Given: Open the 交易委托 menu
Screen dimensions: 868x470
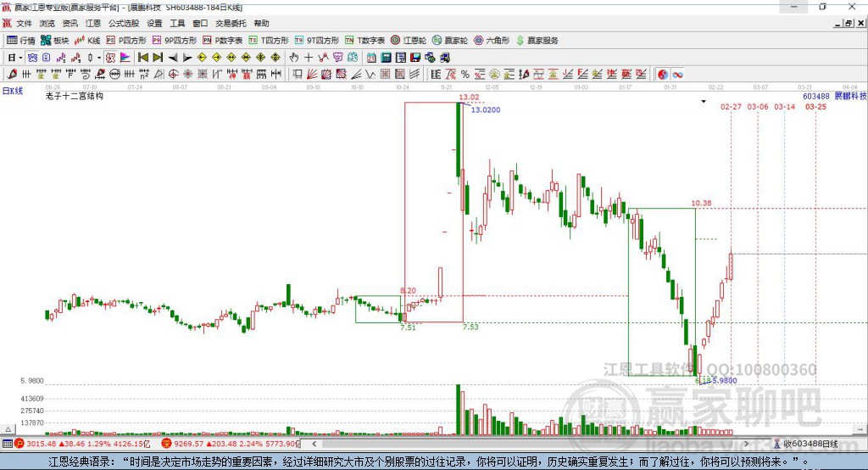Looking at the screenshot, I should point(231,23).
